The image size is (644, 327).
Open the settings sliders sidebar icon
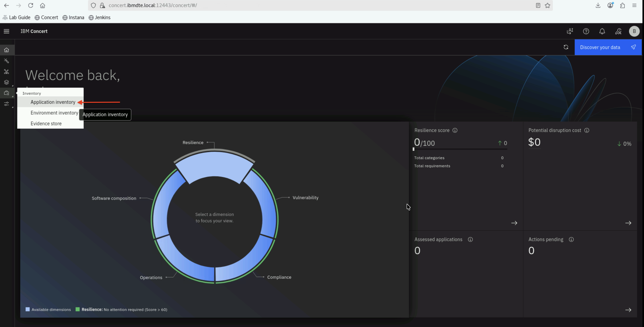7,104
